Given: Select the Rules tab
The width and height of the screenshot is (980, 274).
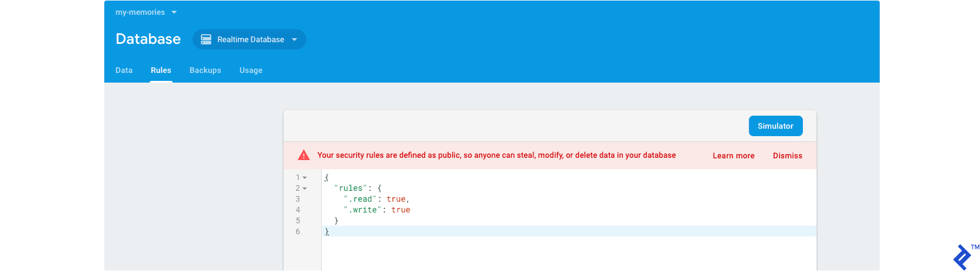Looking at the screenshot, I should click(161, 70).
